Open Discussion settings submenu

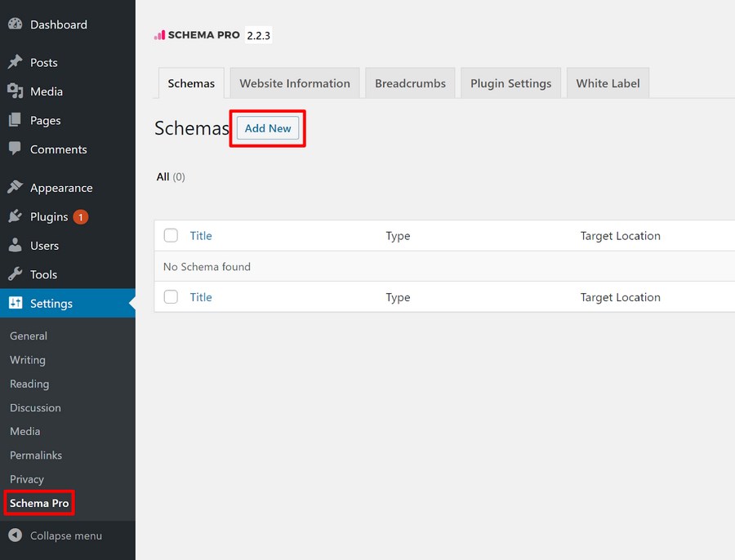tap(36, 407)
